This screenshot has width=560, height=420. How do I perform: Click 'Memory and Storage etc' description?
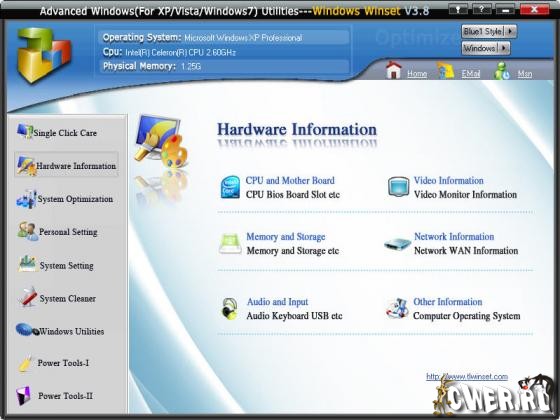(x=292, y=251)
